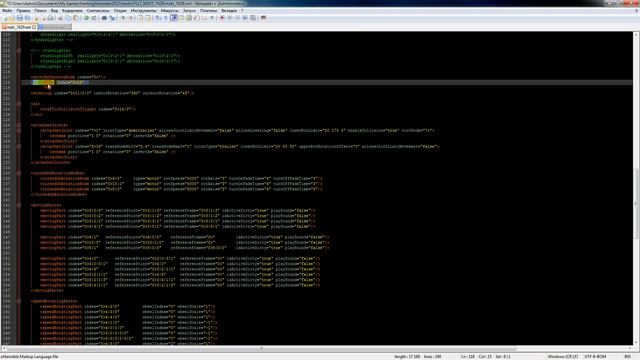Click the last toolbar plugin icon
640x360 pixels.
[x=263, y=18]
